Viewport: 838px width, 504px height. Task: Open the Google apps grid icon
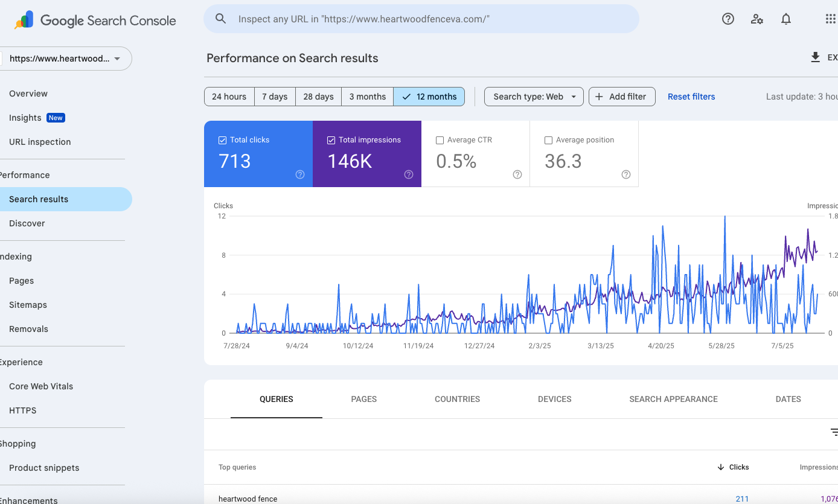(831, 19)
